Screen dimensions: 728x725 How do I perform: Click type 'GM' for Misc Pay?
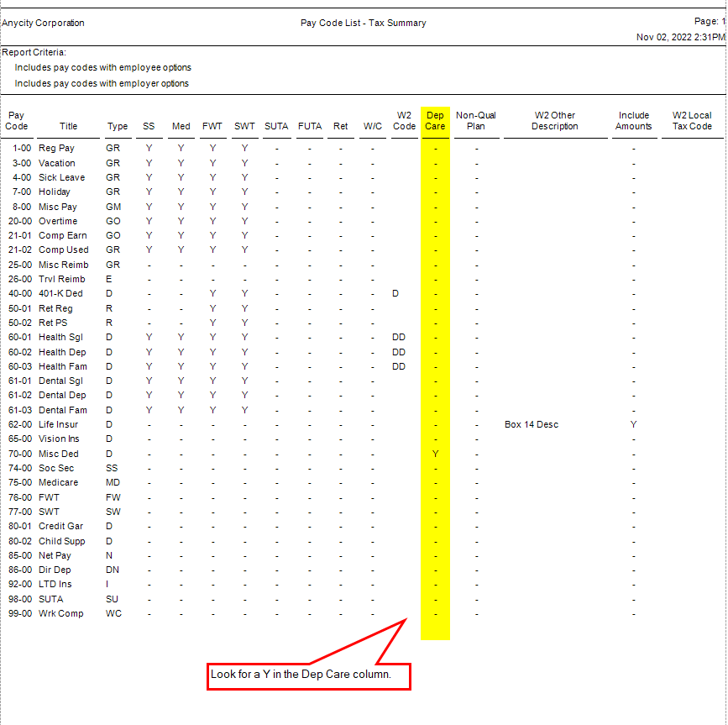[113, 207]
